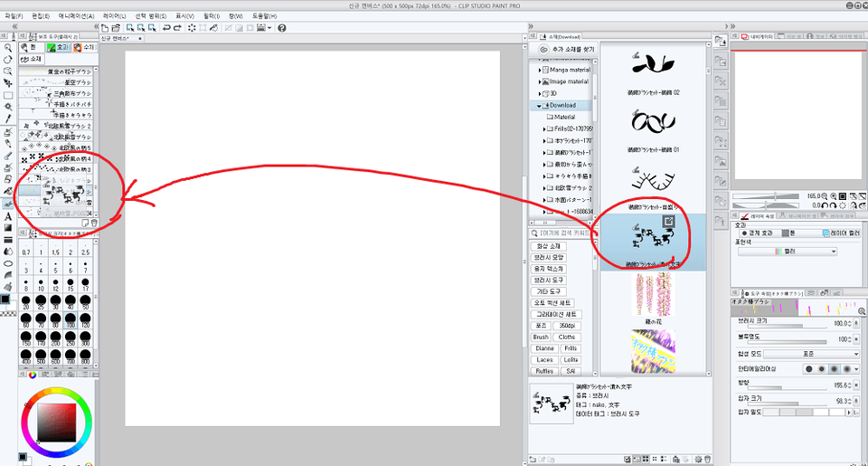Click the delete sub tool trash icon

click(93, 223)
